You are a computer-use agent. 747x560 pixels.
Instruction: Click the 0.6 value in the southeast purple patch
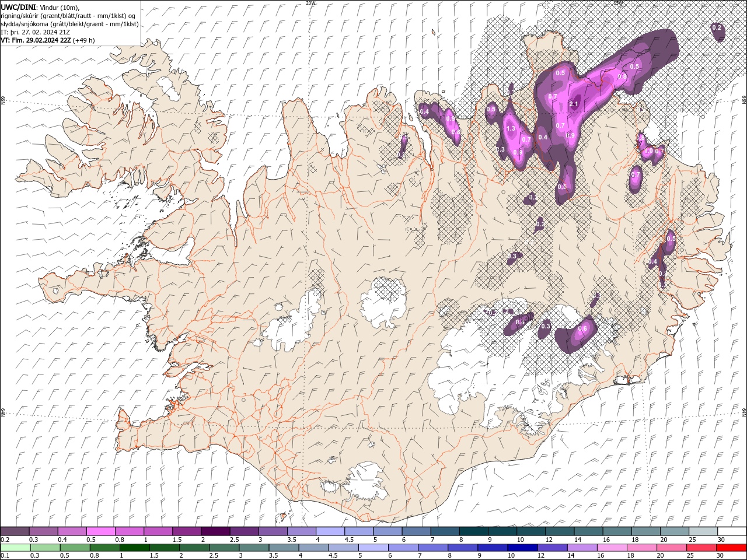pyautogui.click(x=582, y=329)
